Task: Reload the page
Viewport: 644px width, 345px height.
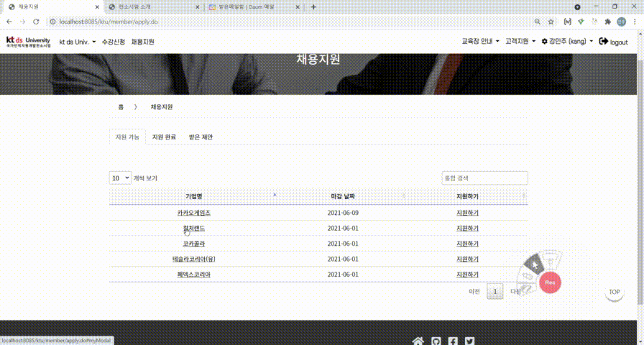Action: coord(36,22)
